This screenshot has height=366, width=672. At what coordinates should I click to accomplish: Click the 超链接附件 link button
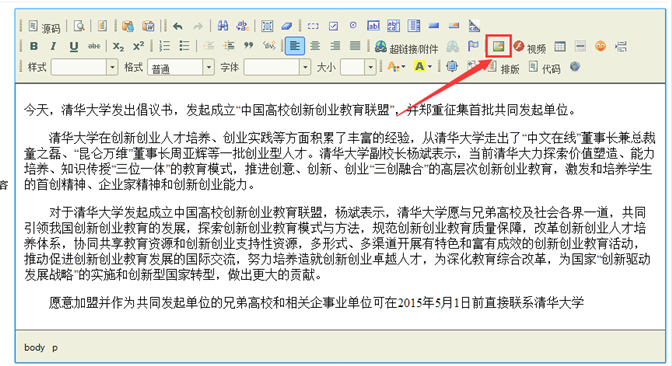(406, 47)
